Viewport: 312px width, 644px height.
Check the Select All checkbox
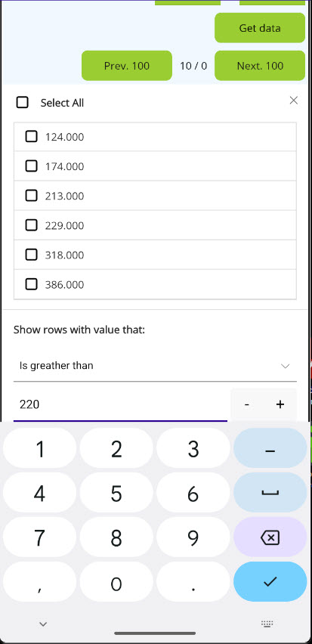[x=22, y=102]
